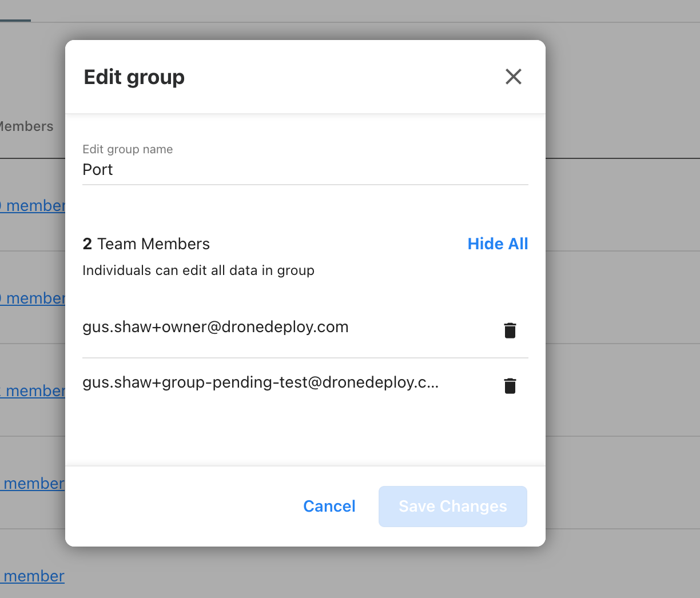
Task: Click the X in the dialog header
Action: tap(513, 77)
